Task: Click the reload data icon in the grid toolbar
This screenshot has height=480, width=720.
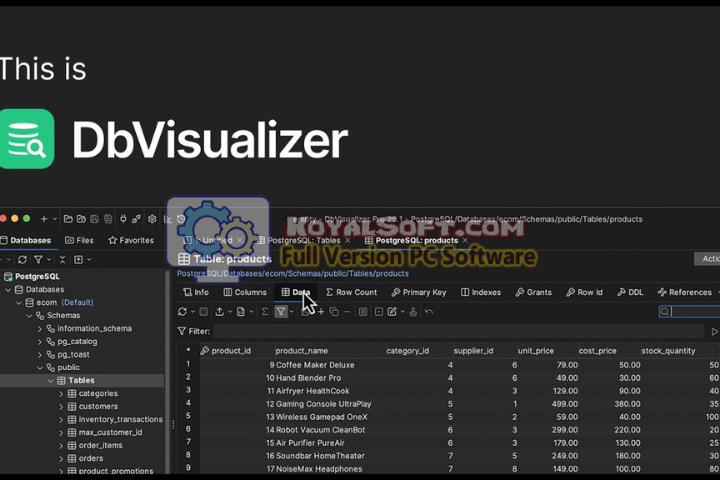Action: click(182, 312)
